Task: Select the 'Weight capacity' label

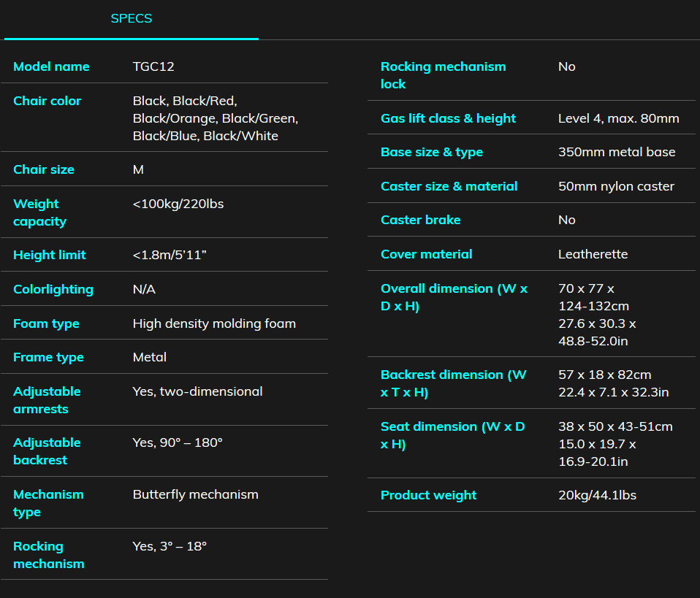Action: click(39, 212)
